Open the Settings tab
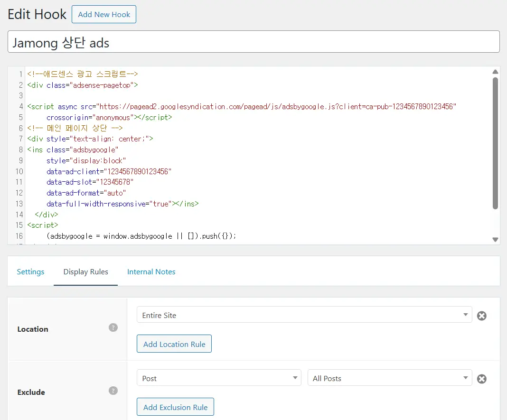 30,272
